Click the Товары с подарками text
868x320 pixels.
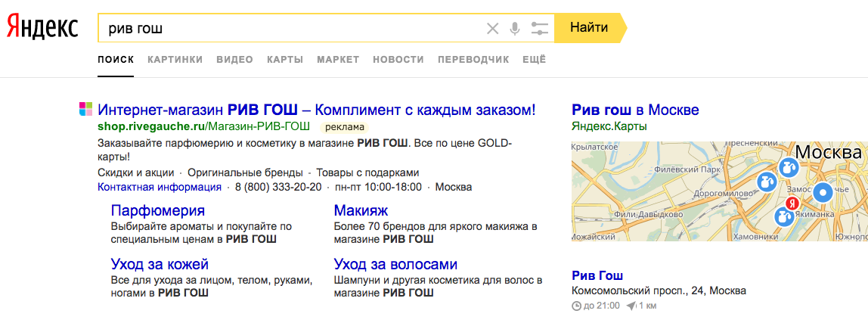click(367, 172)
